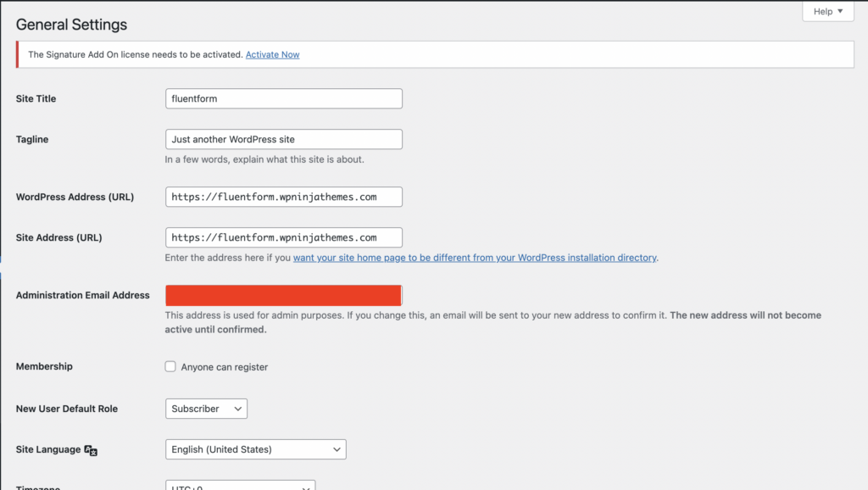This screenshot has width=868, height=490.
Task: Click the Site Language translate icon
Action: coord(91,450)
